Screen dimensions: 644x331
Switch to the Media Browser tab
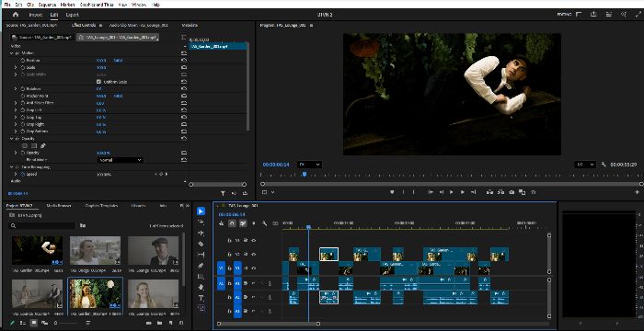point(59,205)
